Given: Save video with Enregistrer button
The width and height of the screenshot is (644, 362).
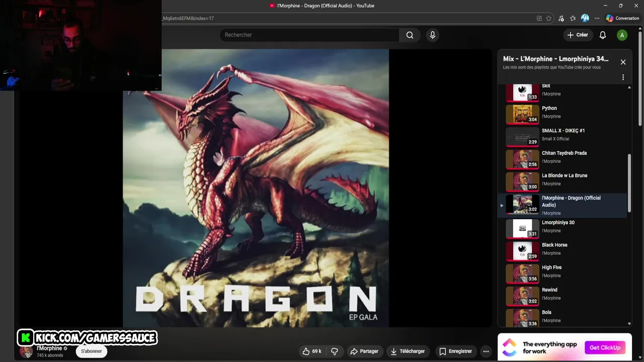Looking at the screenshot, I should tap(455, 351).
